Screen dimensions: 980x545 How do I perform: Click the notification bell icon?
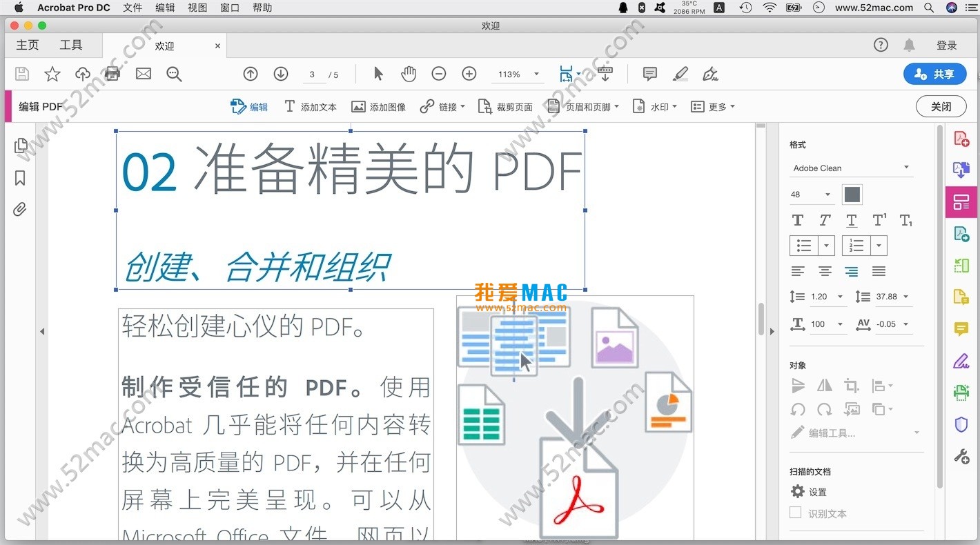coord(910,46)
